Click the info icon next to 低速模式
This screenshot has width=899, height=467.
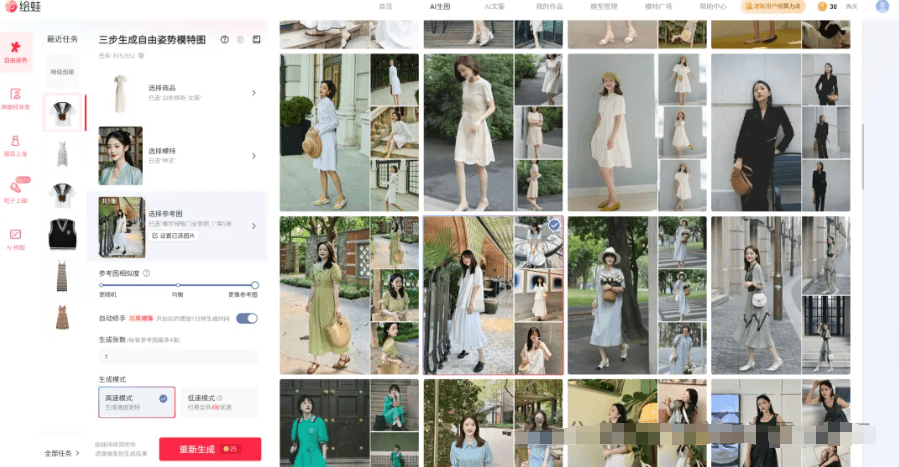pos(220,398)
